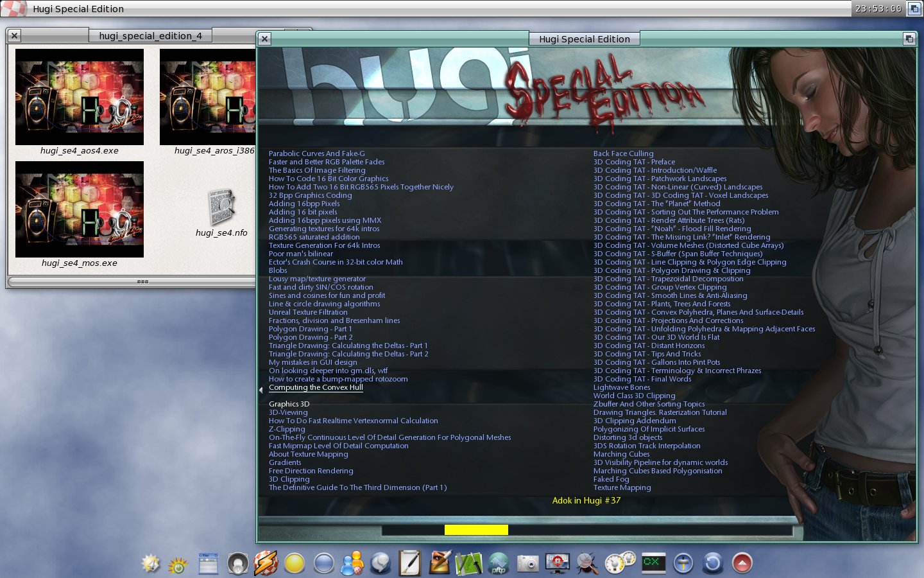Open Texture Mapping article link
The image size is (924, 578).
coord(622,487)
